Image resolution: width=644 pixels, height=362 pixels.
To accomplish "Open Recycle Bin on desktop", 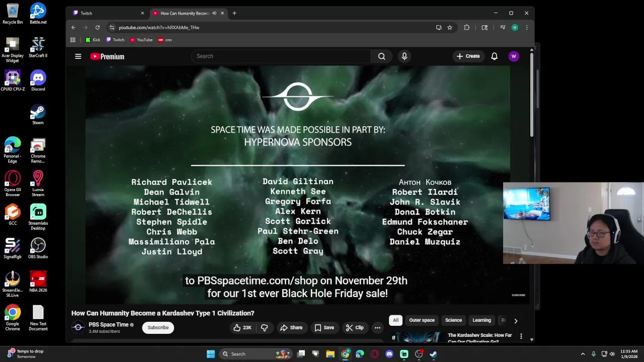I will pyautogui.click(x=13, y=14).
